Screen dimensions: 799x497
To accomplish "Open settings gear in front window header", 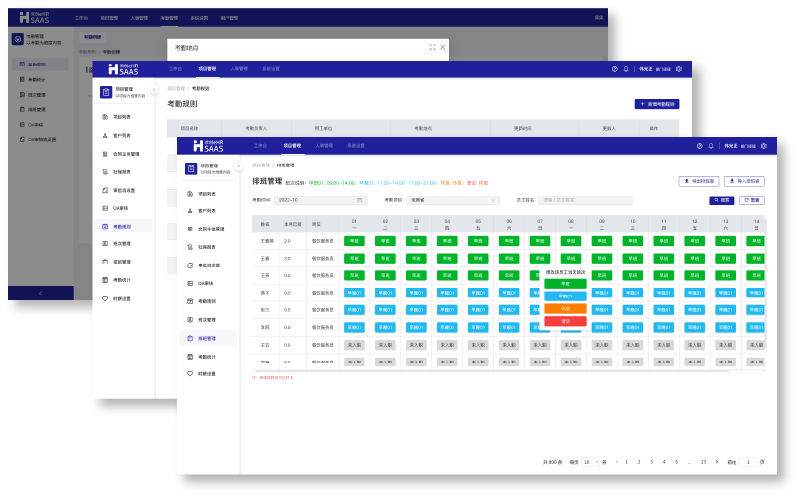I will 765,146.
